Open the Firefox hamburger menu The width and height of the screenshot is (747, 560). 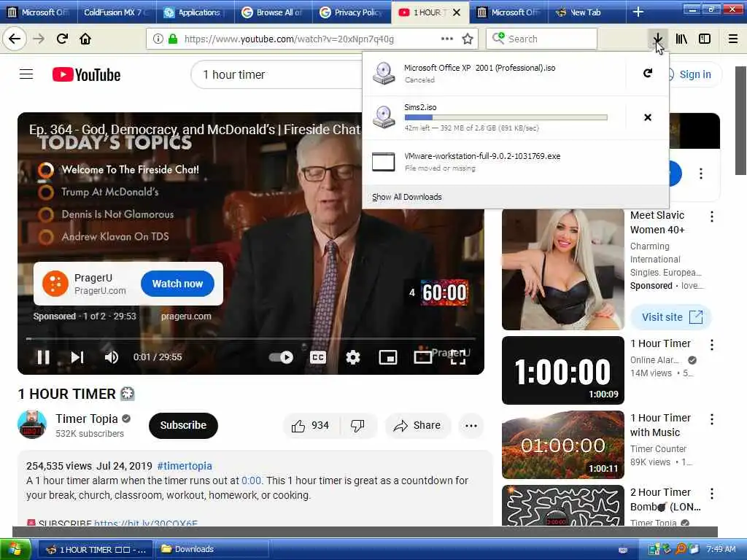point(733,39)
